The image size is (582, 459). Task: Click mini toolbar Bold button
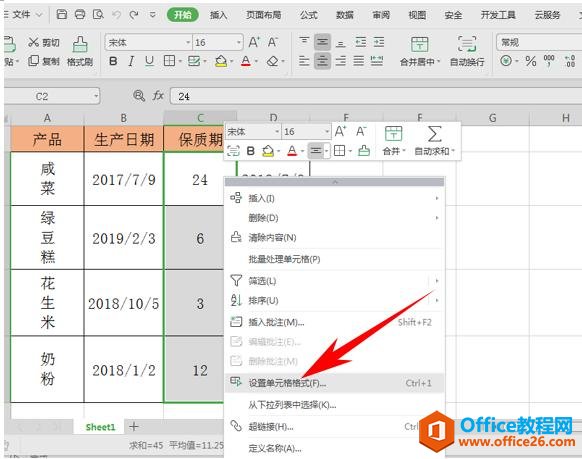pyautogui.click(x=251, y=151)
